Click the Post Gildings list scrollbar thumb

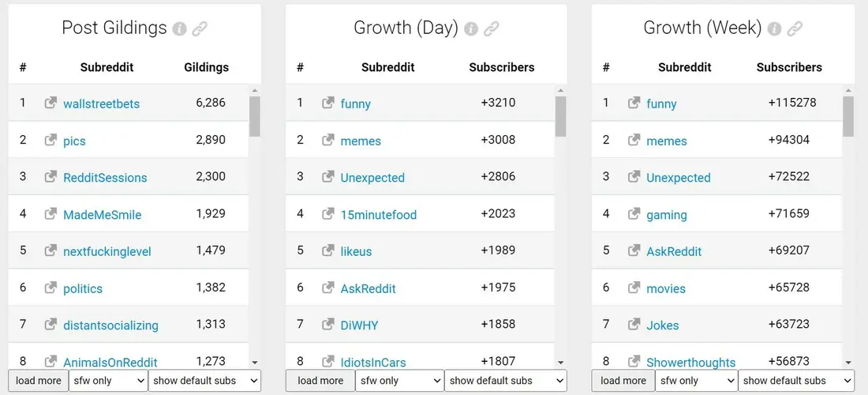coord(255,116)
